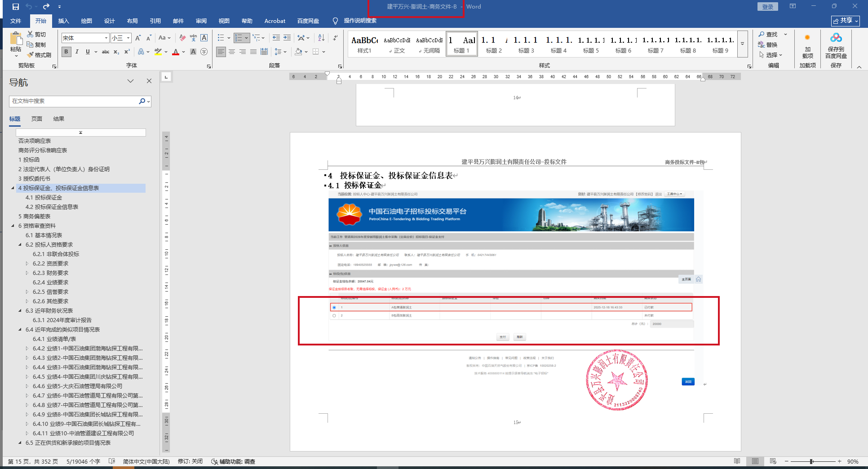The height and width of the screenshot is (469, 868).
Task: Shrink font size with the smaller A icon
Action: coord(149,38)
